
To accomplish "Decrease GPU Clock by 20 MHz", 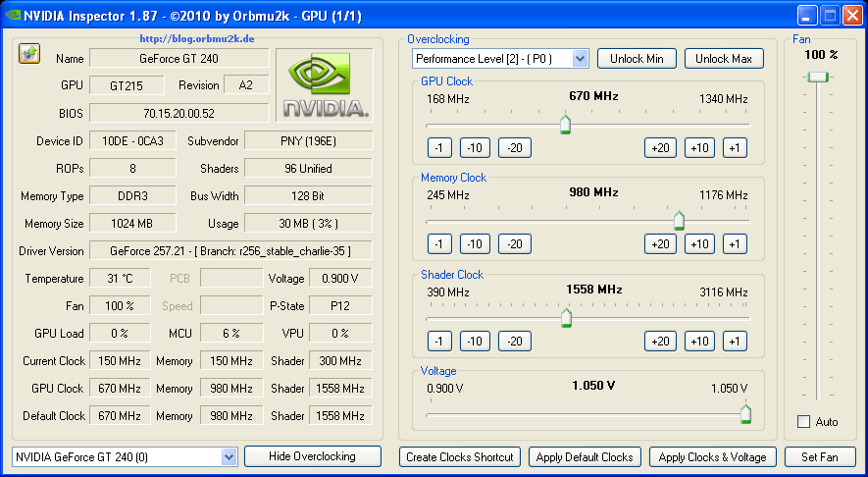I will click(x=515, y=148).
